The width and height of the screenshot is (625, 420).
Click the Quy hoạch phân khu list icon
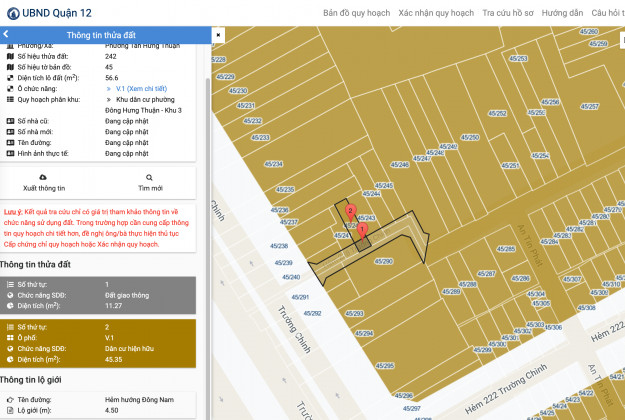(x=9, y=99)
